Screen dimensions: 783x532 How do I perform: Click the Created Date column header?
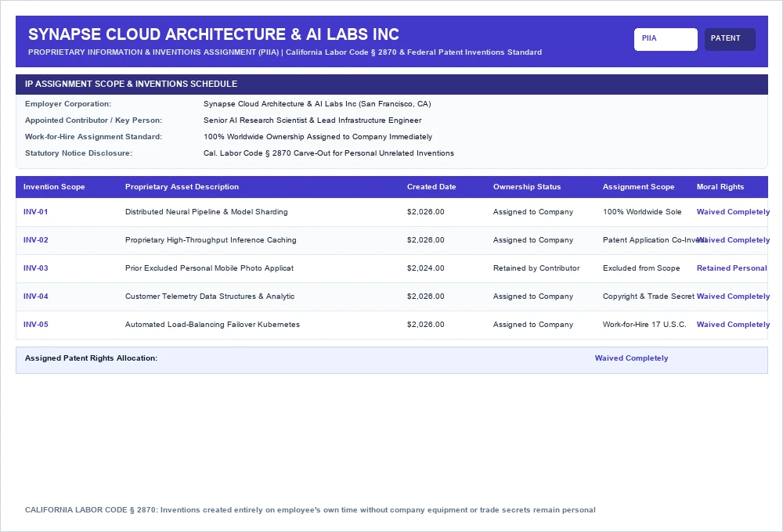[x=431, y=187]
